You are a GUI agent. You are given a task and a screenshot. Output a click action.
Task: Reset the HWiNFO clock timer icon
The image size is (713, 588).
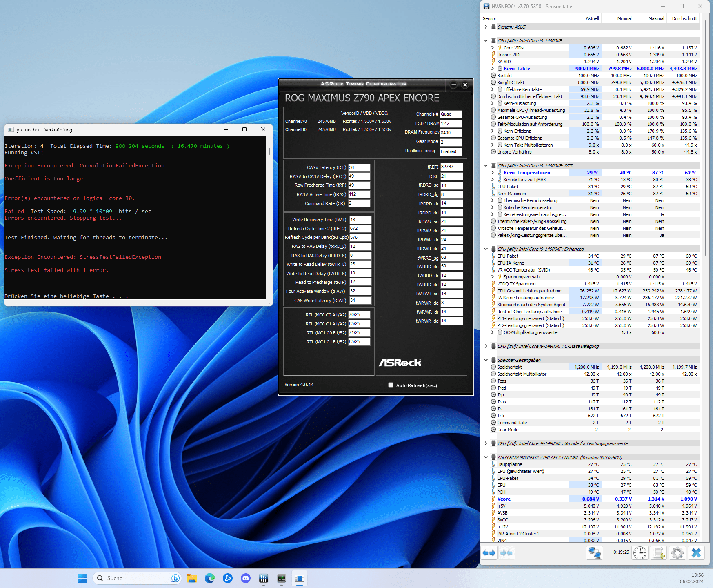coord(640,553)
